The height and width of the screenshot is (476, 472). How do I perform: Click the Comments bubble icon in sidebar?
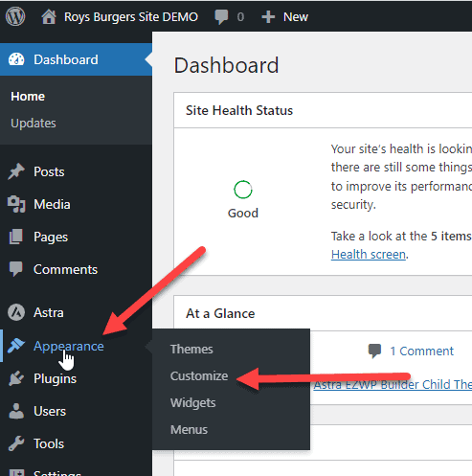pyautogui.click(x=16, y=269)
